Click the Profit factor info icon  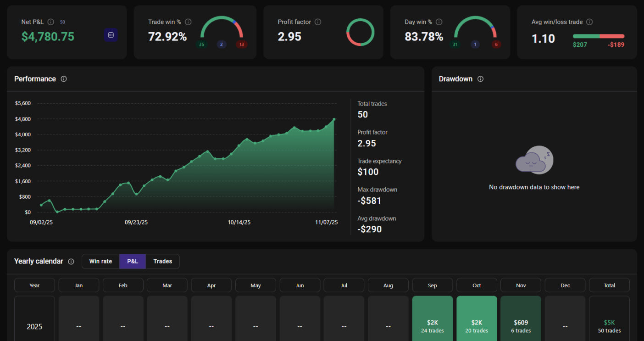(318, 22)
